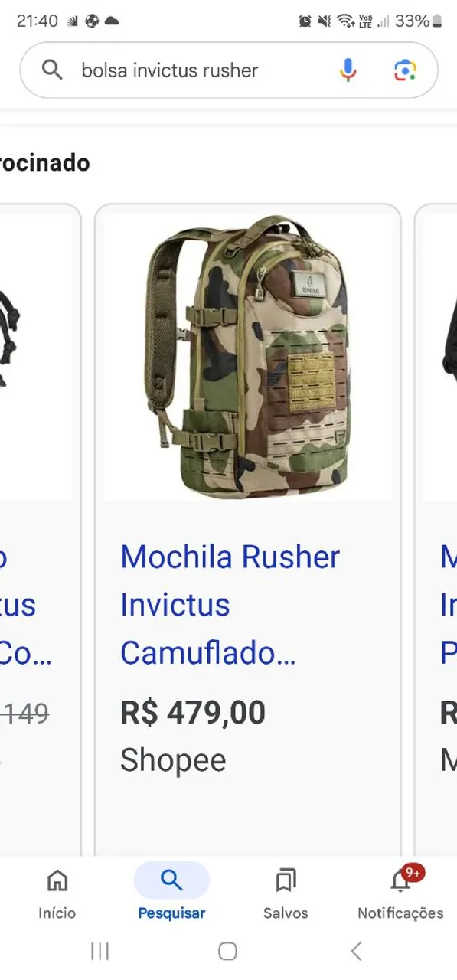Open the camouflage backpack product image
This screenshot has width=457, height=980.
[x=248, y=358]
